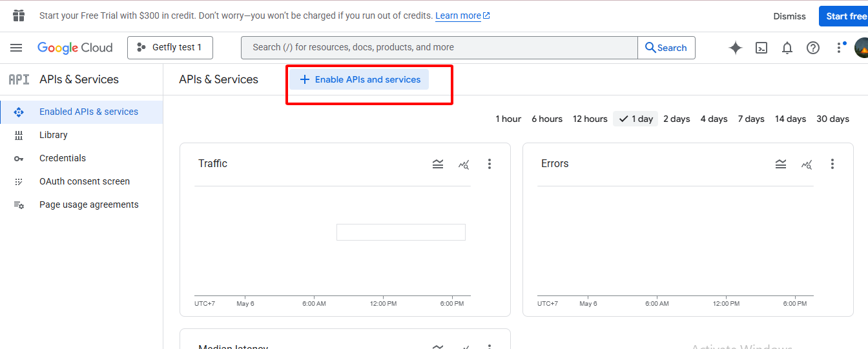Expand Errors chart more options menu
The image size is (868, 349).
click(832, 164)
